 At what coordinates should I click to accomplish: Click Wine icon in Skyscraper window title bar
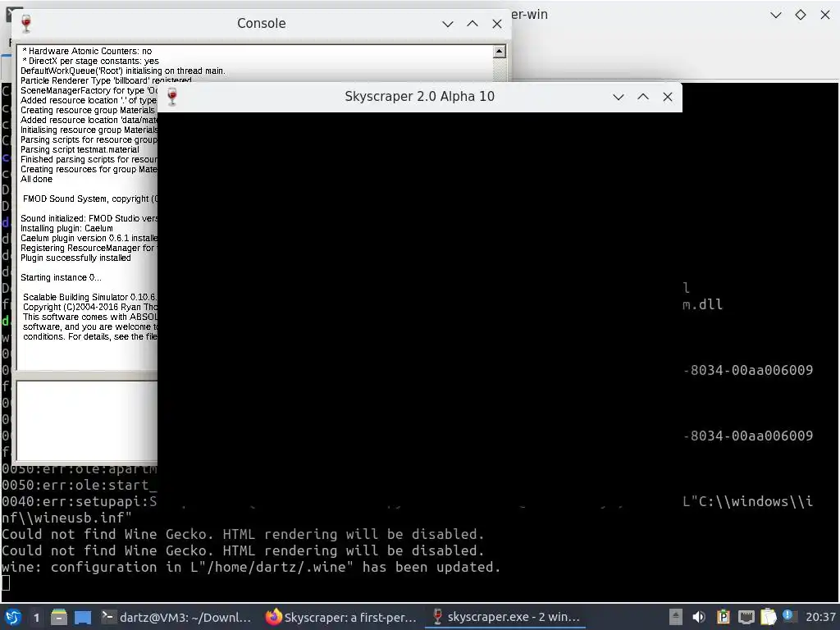click(x=172, y=97)
